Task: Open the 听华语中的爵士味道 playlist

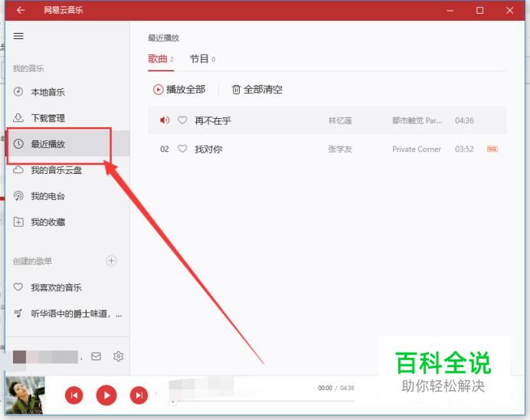Action: coord(67,313)
